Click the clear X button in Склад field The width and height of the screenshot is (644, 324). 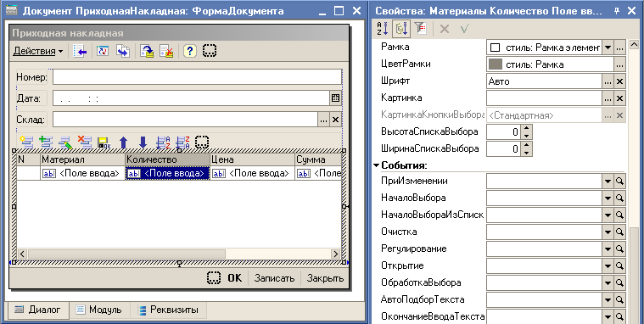[x=335, y=120]
